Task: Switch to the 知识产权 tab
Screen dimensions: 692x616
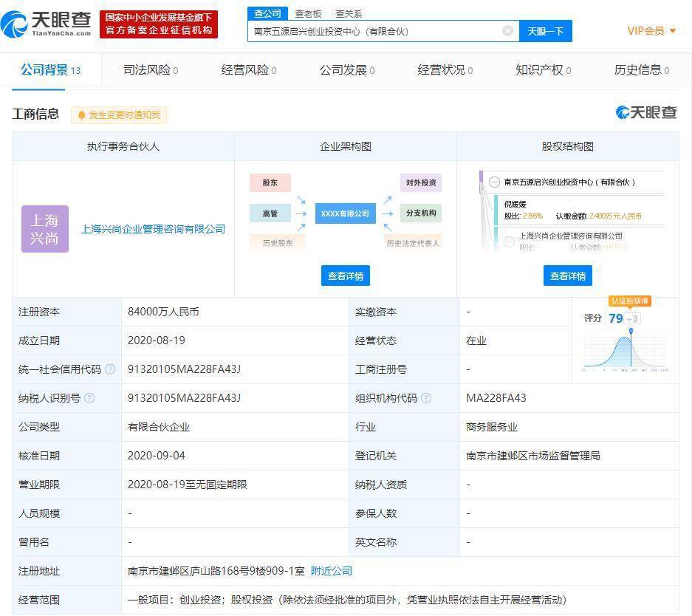Action: 544,70
